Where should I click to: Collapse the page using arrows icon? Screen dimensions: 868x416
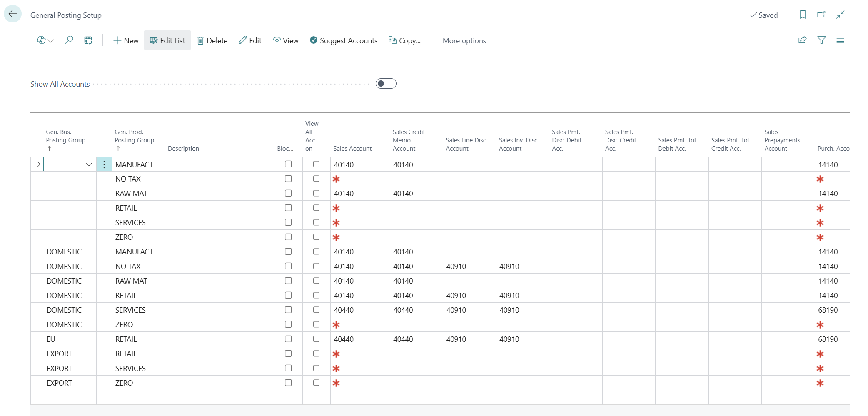[x=840, y=15]
